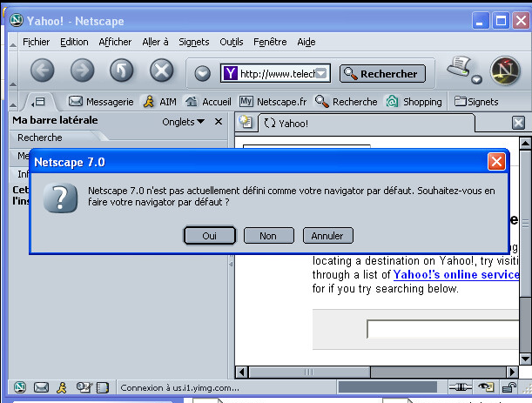Collapse the personal toolbar grippy arrow
The height and width of the screenshot is (403, 532).
pos(13,105)
